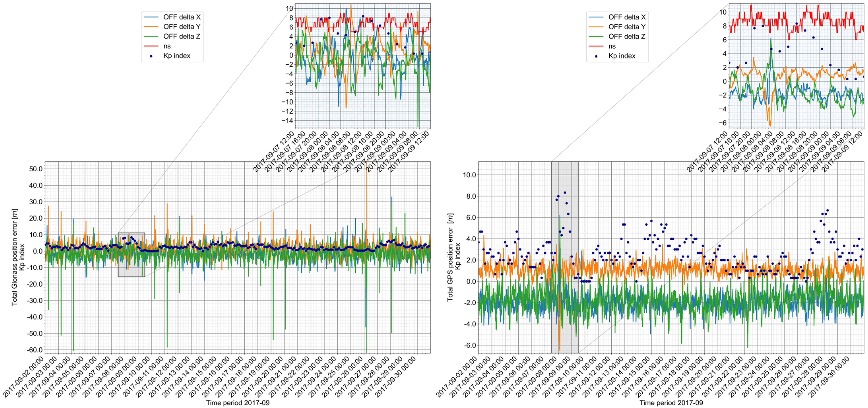Click 'Time period 2017-09' label under Glonass plot
This screenshot has width=868, height=408.
pos(238,403)
